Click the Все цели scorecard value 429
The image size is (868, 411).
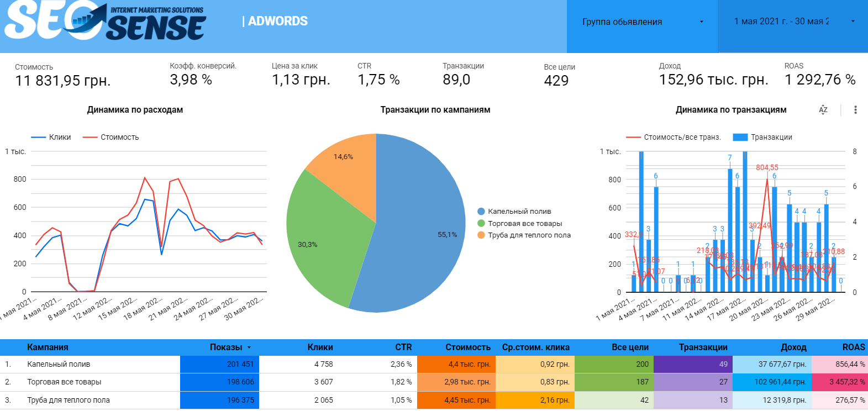(x=556, y=81)
